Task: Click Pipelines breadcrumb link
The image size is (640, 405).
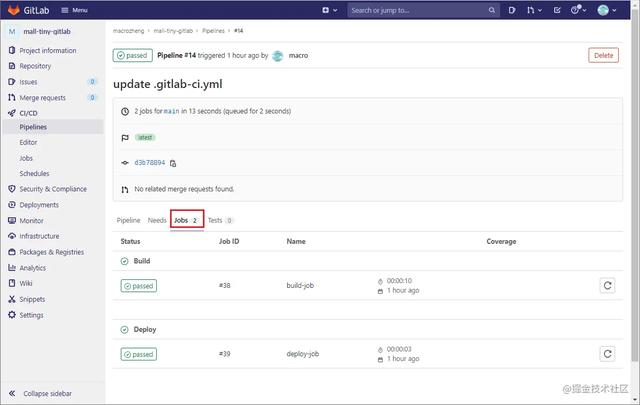Action: pyautogui.click(x=213, y=31)
